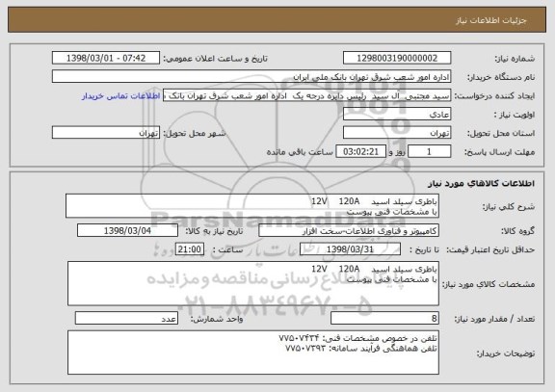Click the label توضیحات خریدار
Image resolution: width=555 pixels, height=392 pixels.
(506, 353)
